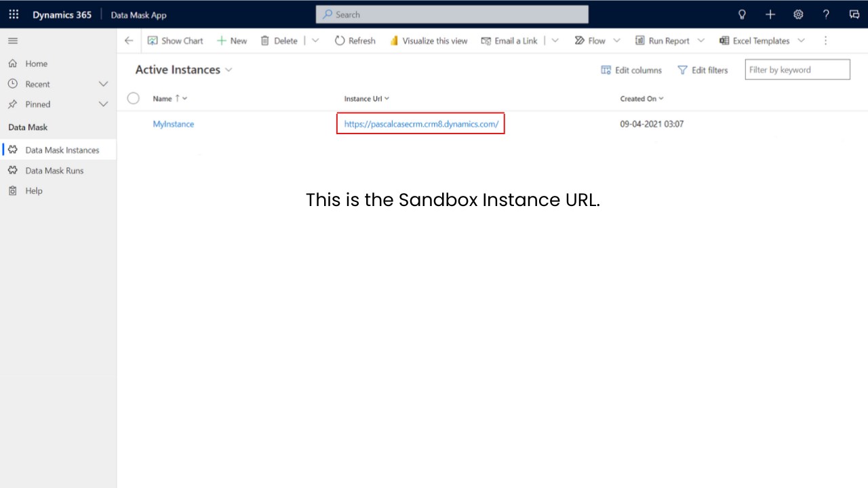Open the Run Report menu
Screen dimensions: 868x488
pyautogui.click(x=669, y=41)
